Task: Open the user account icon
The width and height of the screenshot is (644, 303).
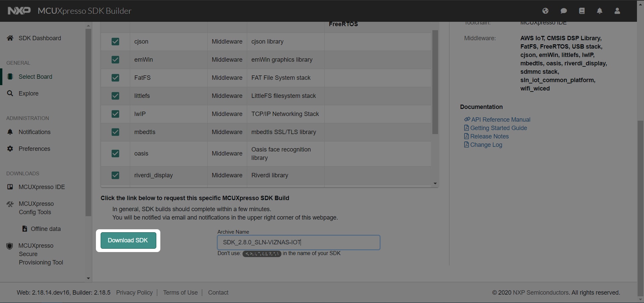Action: click(x=617, y=11)
